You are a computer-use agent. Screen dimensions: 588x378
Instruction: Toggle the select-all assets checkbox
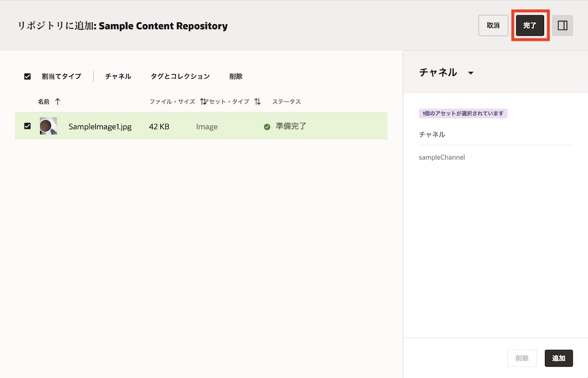[x=28, y=76]
